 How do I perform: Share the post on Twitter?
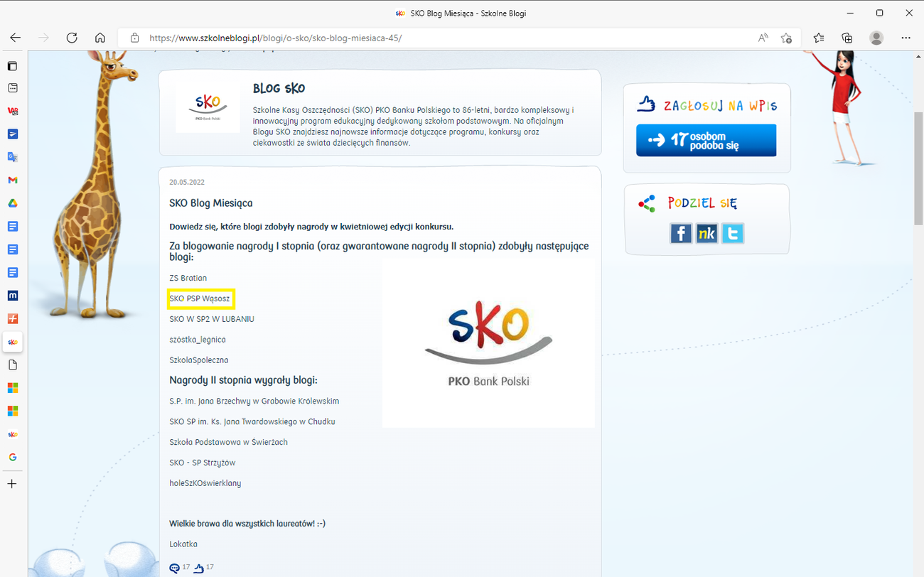click(732, 233)
